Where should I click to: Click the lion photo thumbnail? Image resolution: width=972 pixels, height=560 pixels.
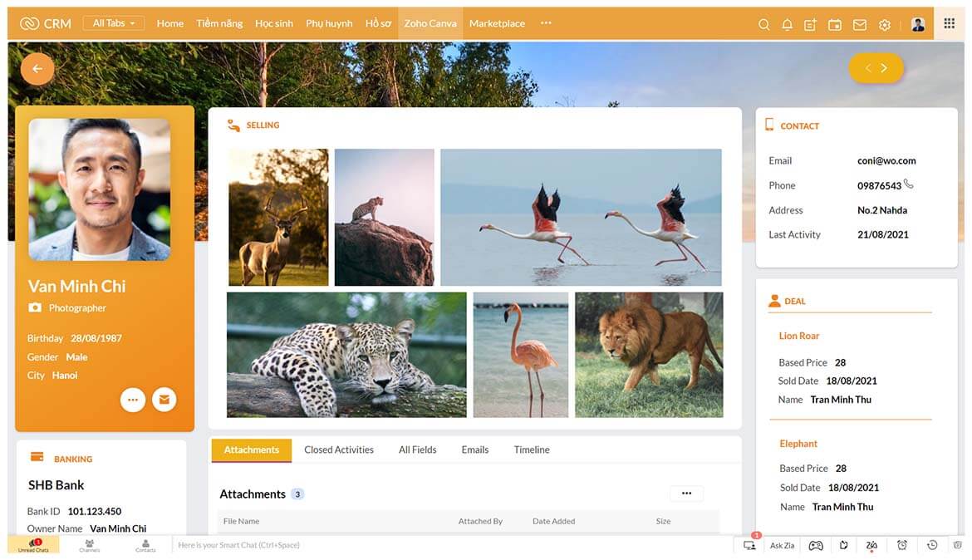(x=649, y=356)
